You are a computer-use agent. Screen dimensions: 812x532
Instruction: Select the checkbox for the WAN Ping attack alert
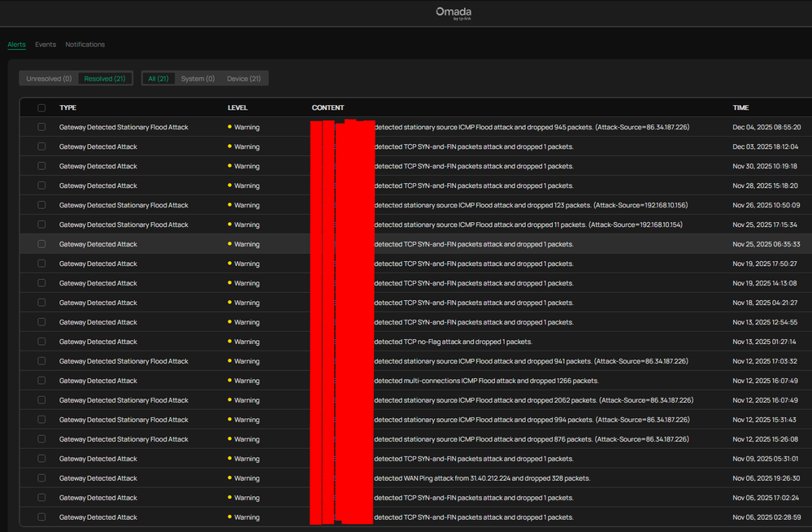(x=41, y=478)
